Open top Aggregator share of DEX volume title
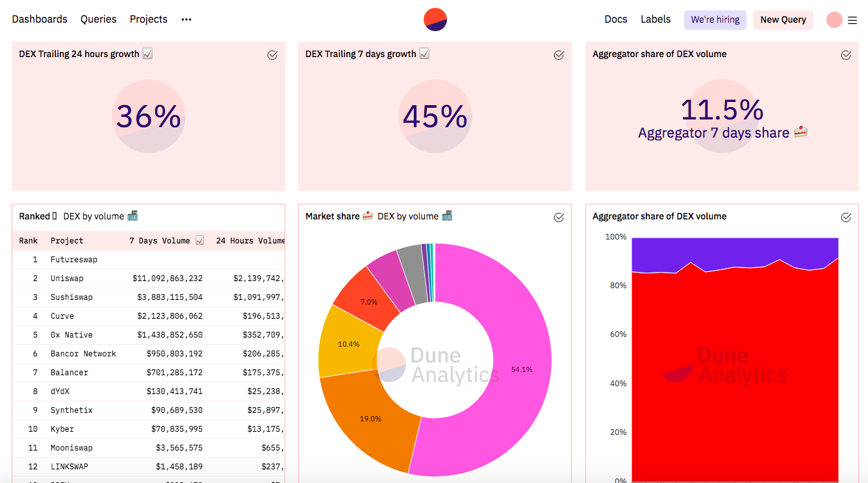The height and width of the screenshot is (483, 868). [x=659, y=54]
